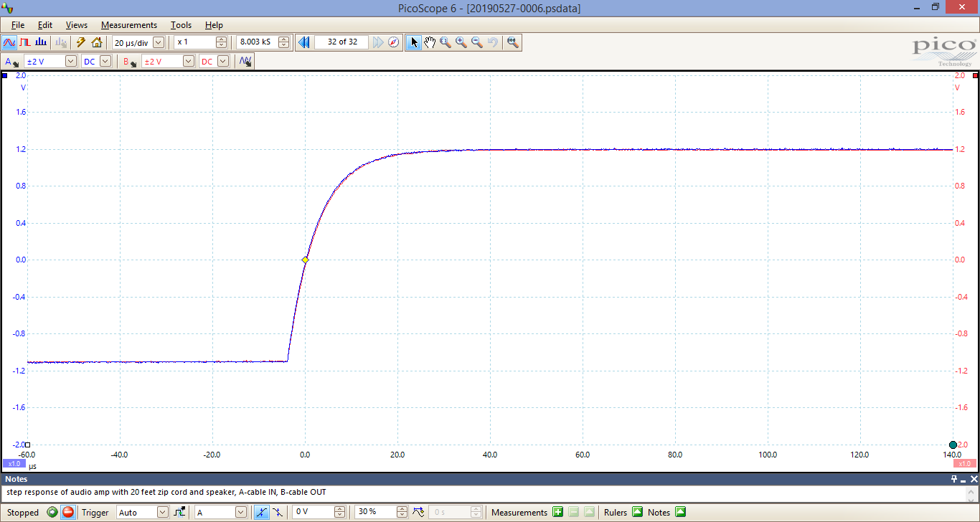Open trigger mode Auto dropdown

pos(163,513)
